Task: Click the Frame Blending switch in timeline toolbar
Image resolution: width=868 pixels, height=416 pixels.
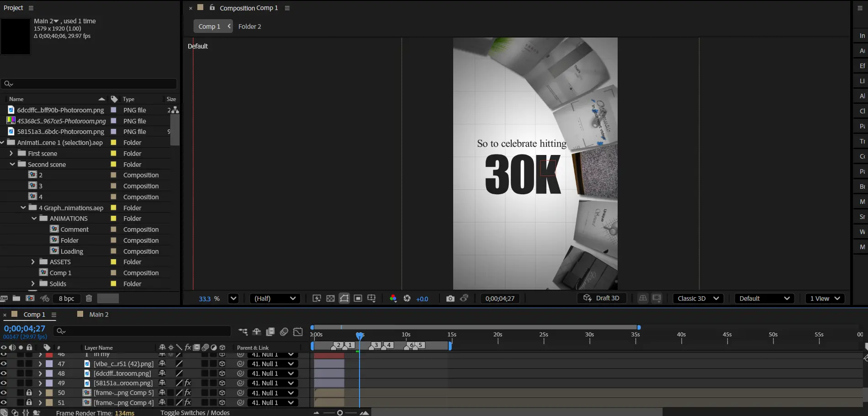Action: [270, 332]
